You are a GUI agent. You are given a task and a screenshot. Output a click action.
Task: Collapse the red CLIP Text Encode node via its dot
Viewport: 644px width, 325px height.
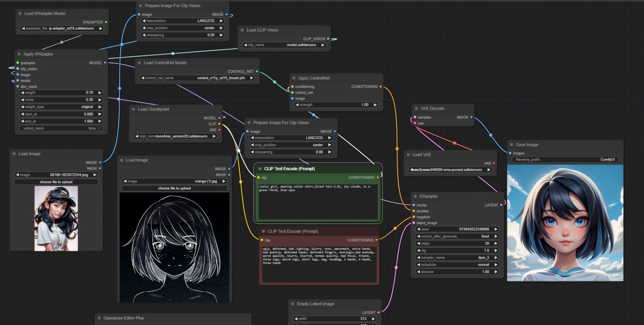[263, 231]
